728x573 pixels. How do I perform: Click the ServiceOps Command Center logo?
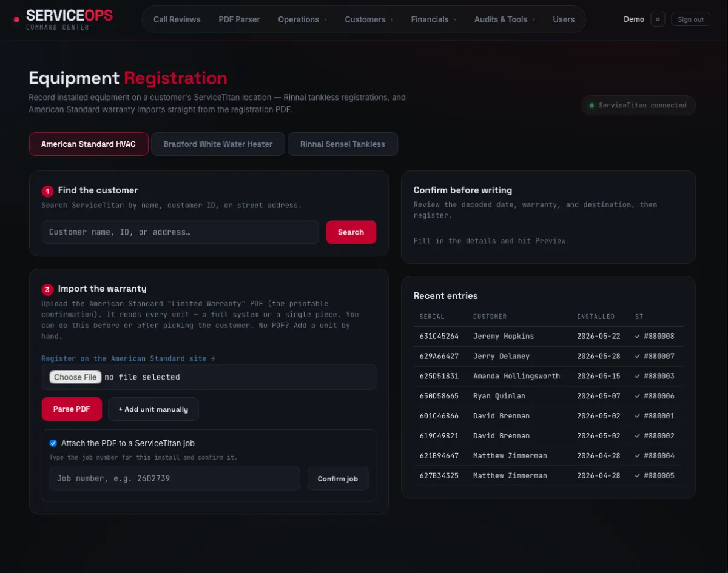(63, 19)
